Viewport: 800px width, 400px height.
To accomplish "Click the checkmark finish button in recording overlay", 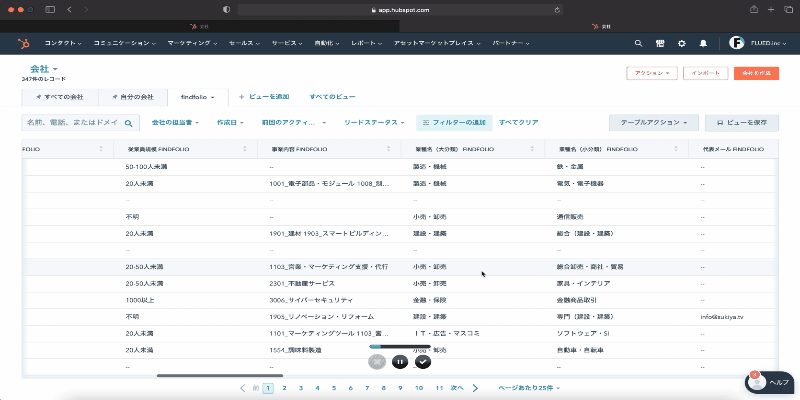I will point(423,362).
